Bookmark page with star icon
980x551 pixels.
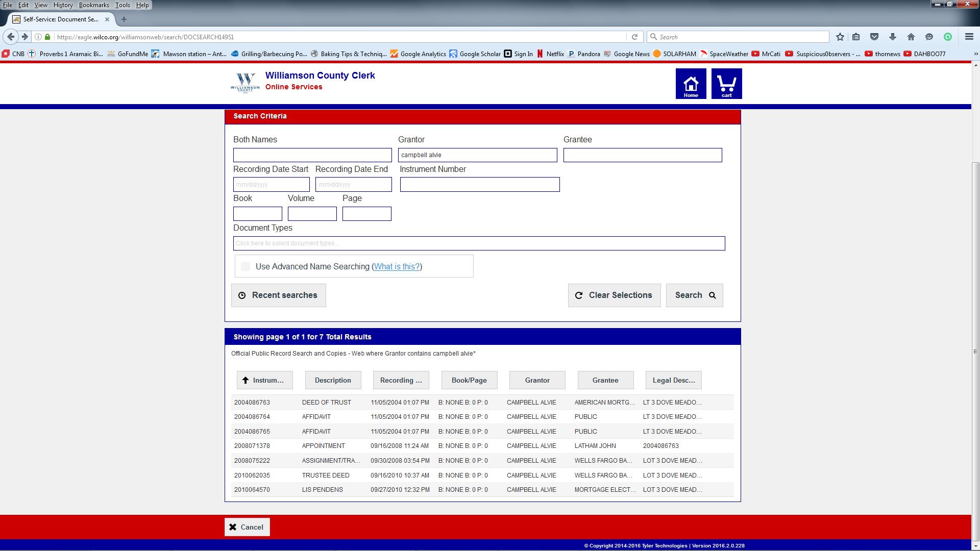pos(840,37)
